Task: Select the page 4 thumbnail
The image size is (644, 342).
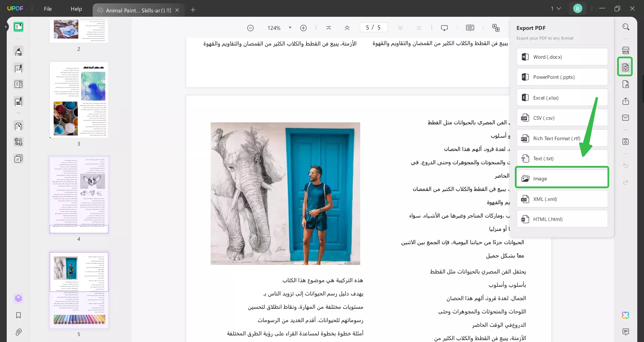Action: [x=79, y=195]
